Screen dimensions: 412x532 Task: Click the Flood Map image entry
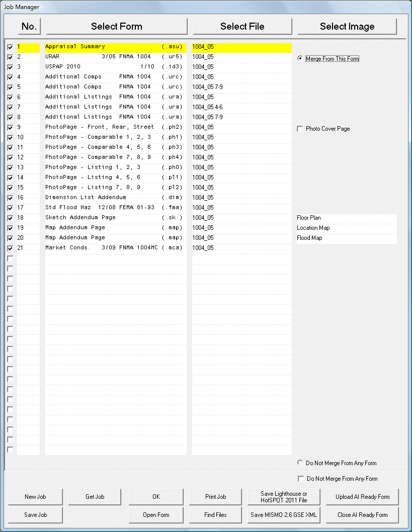(x=347, y=238)
